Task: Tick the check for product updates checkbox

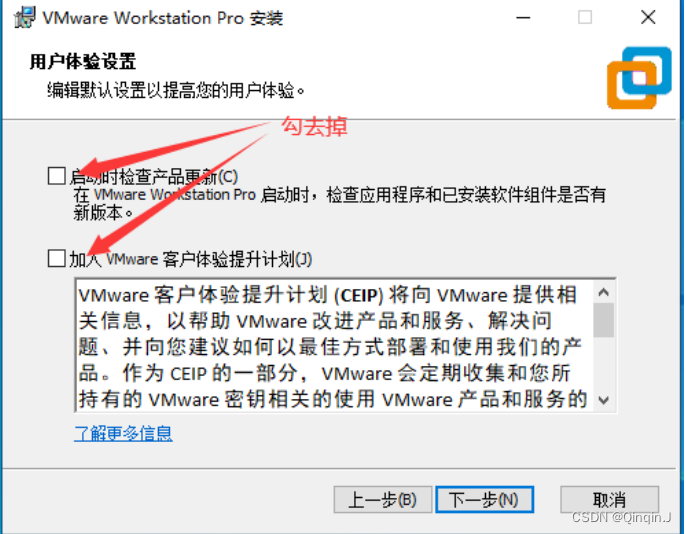Action: point(56,176)
